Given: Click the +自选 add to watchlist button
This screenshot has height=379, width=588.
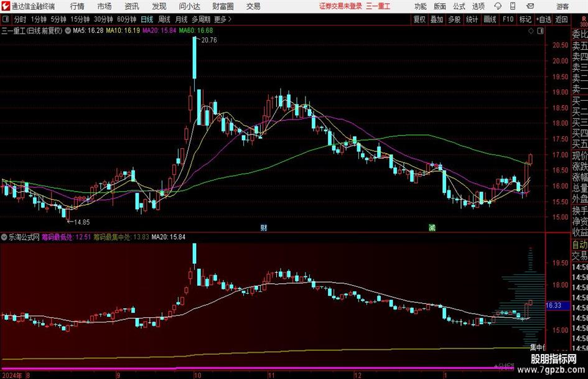Looking at the screenshot, I should 543,19.
